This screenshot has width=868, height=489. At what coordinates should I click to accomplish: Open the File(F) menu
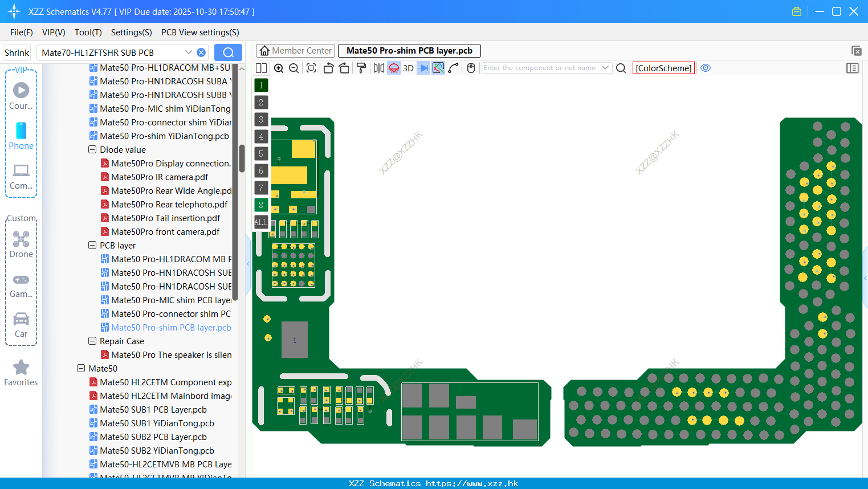22,32
